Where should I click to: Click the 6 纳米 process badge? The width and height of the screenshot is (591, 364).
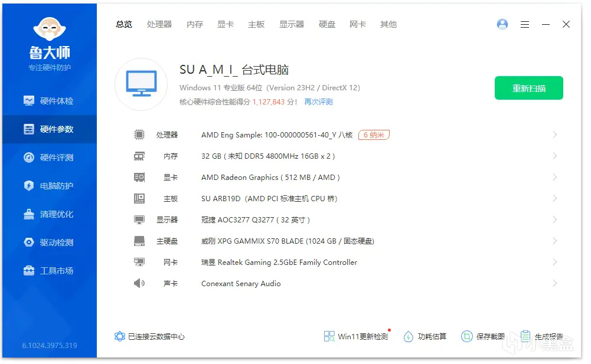[374, 135]
